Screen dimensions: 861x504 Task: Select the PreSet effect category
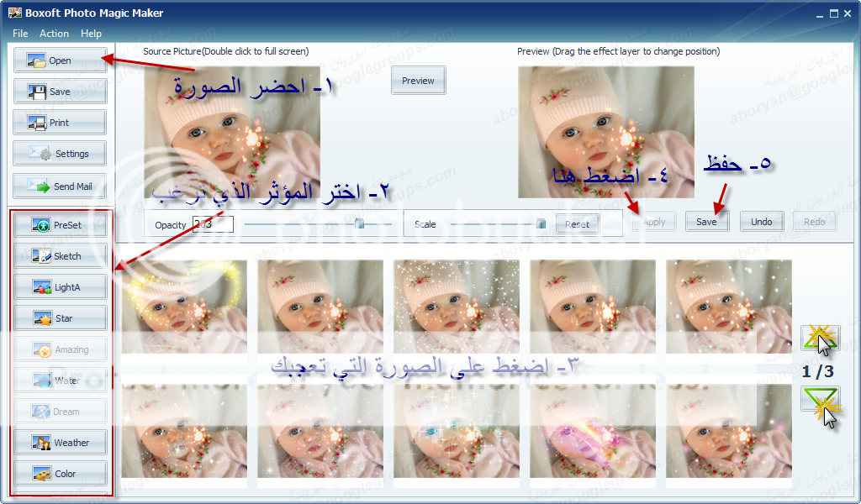[x=59, y=225]
